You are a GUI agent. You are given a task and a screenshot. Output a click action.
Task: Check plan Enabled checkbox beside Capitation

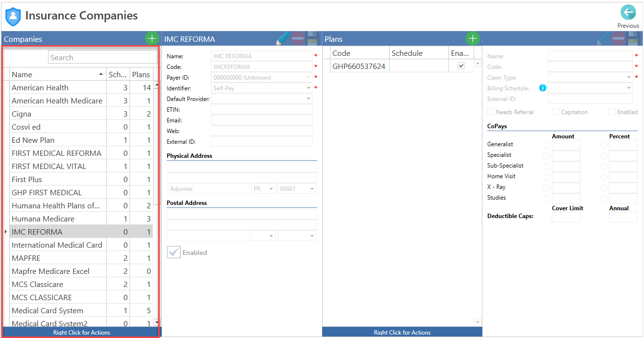[x=612, y=112]
